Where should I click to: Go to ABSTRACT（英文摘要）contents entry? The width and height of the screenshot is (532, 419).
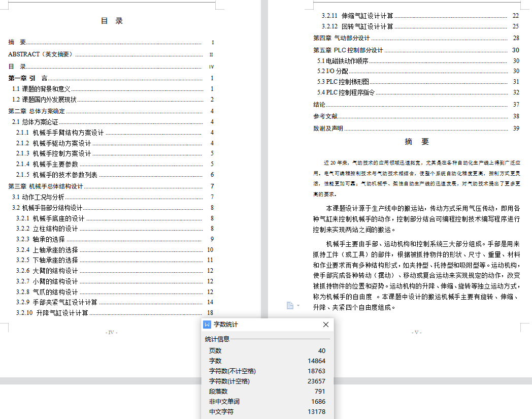tap(41, 54)
